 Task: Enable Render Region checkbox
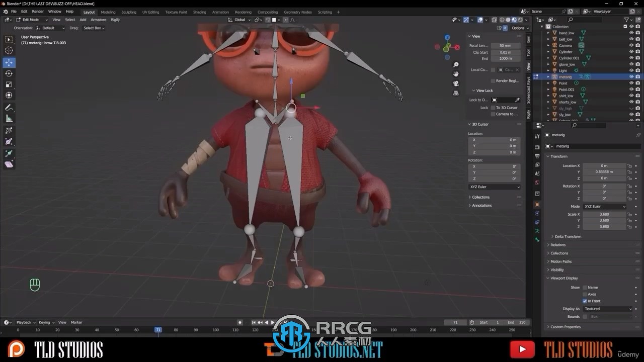click(x=493, y=81)
